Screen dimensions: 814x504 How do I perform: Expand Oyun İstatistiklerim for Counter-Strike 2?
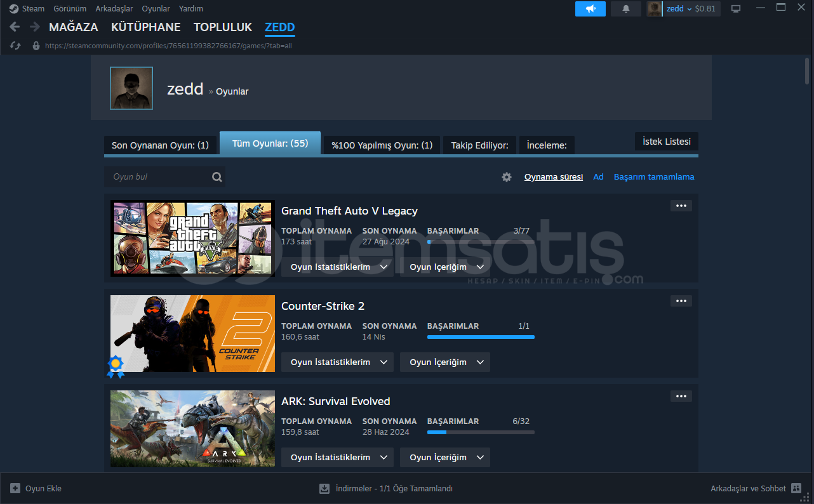337,362
